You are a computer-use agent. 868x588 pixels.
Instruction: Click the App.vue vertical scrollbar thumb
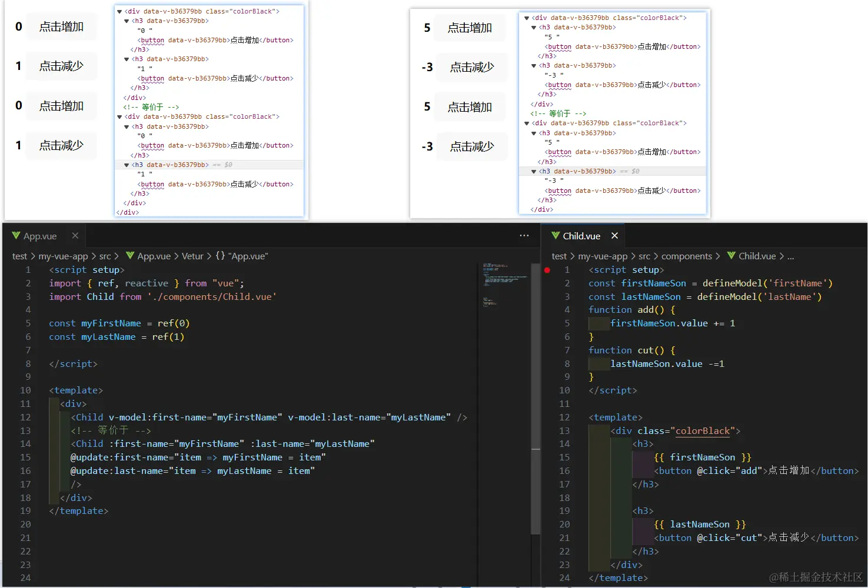(536, 399)
